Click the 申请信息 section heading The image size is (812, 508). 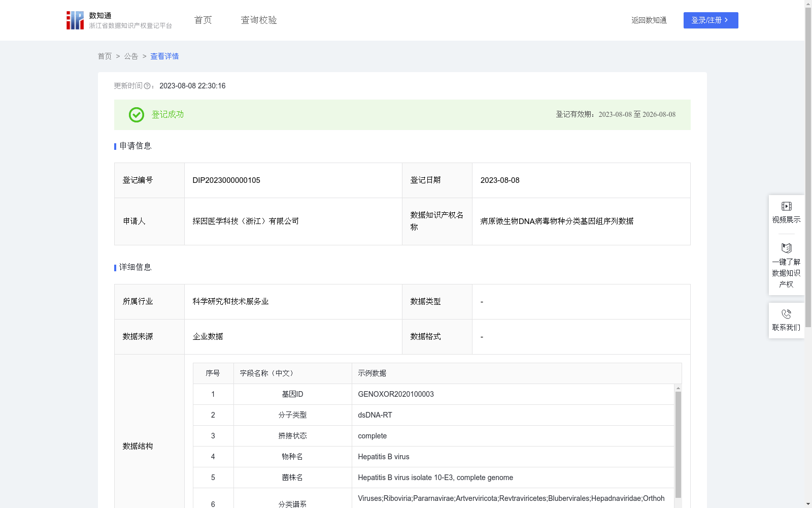coord(136,146)
